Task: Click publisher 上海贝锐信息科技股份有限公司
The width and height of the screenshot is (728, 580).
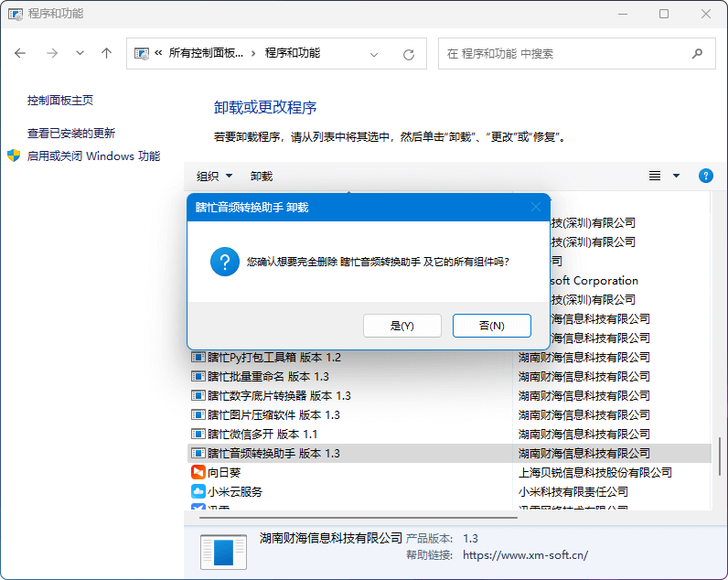Action: [595, 473]
